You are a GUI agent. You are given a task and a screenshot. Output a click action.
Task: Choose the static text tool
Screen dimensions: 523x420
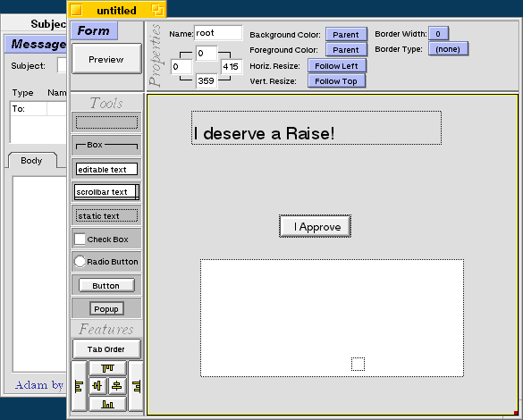coord(106,215)
